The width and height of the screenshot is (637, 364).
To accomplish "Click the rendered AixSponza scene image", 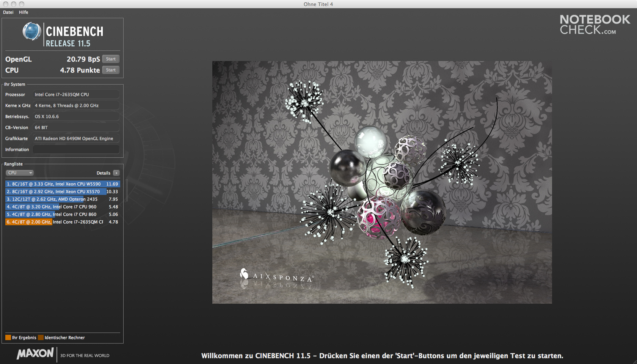I will 382,182.
